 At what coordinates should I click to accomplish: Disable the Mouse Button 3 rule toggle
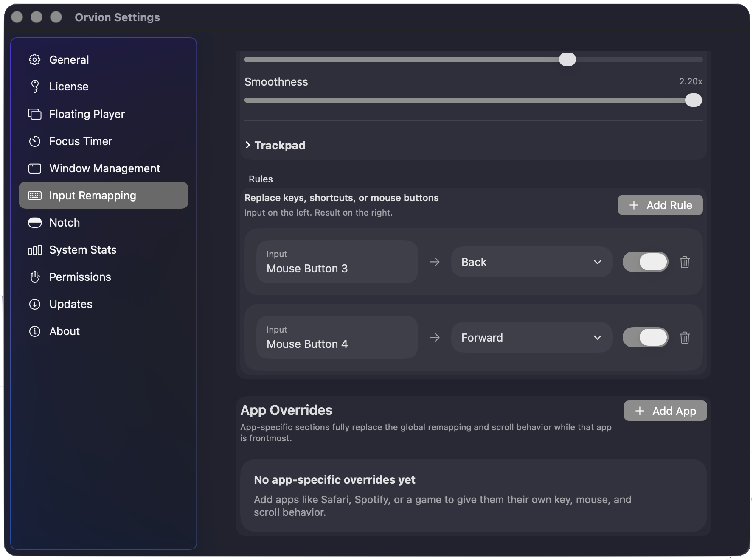pyautogui.click(x=645, y=262)
